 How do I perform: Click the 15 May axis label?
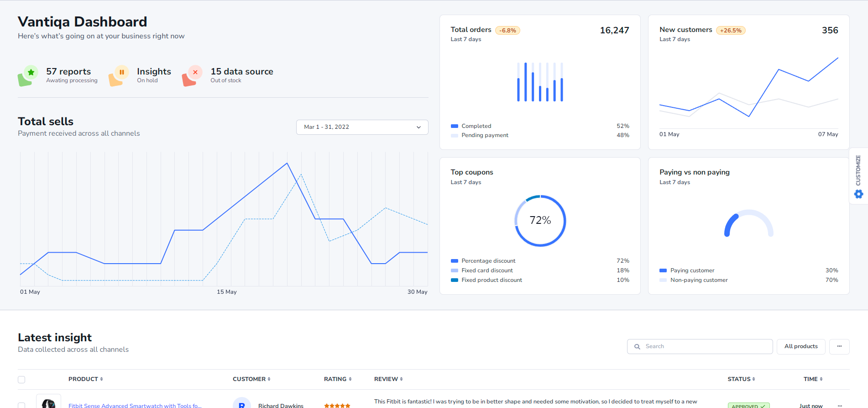(x=227, y=292)
